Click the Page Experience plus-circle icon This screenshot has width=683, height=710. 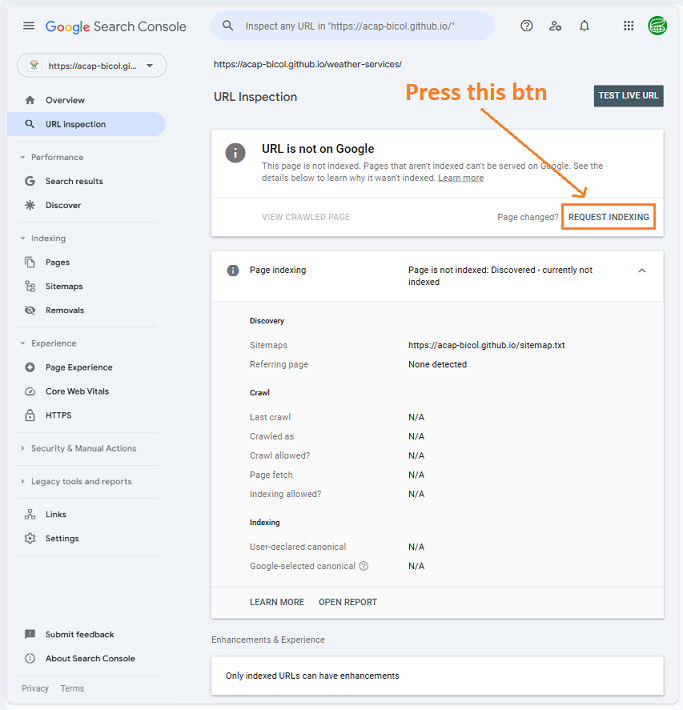coord(30,367)
